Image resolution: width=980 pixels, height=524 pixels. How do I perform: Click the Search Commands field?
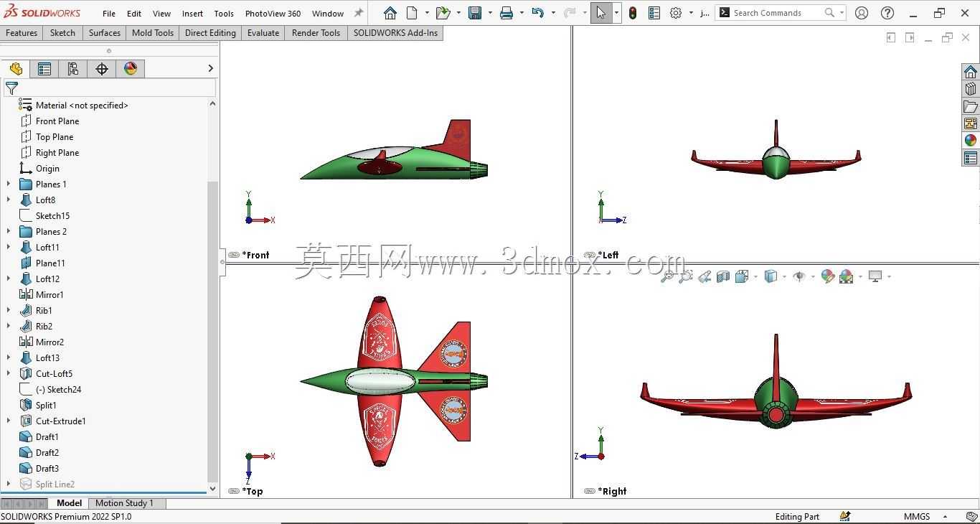tap(776, 13)
